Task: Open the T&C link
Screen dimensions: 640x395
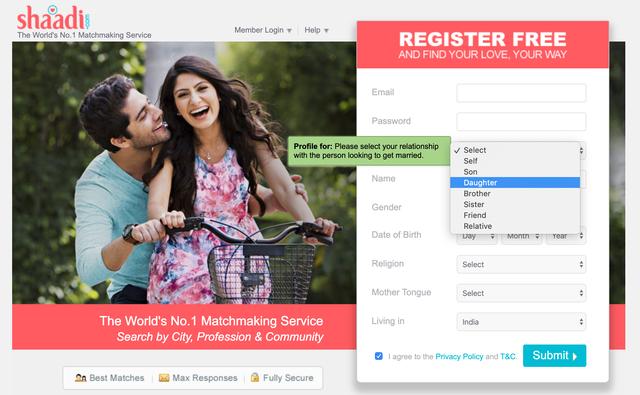Action: (x=508, y=357)
